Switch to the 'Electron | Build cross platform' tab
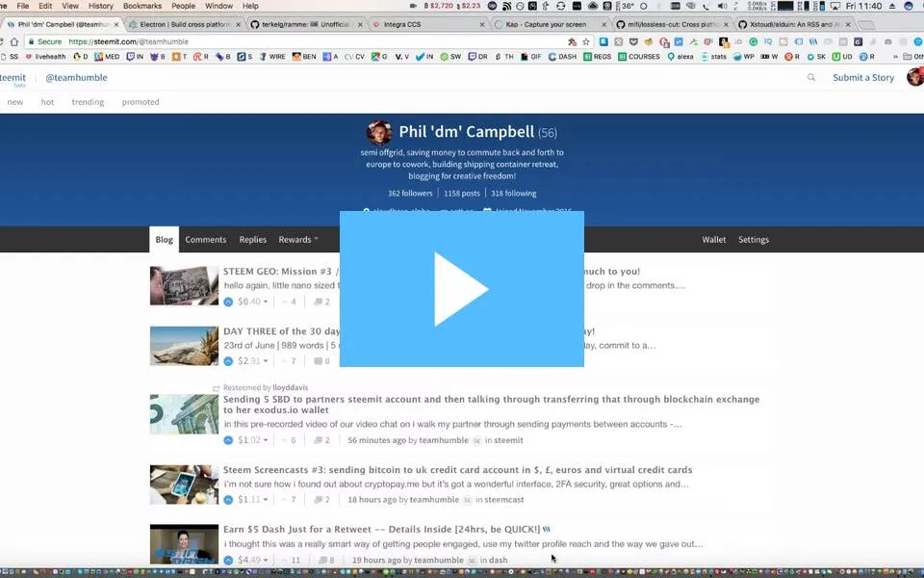Image resolution: width=924 pixels, height=578 pixels. click(x=184, y=25)
